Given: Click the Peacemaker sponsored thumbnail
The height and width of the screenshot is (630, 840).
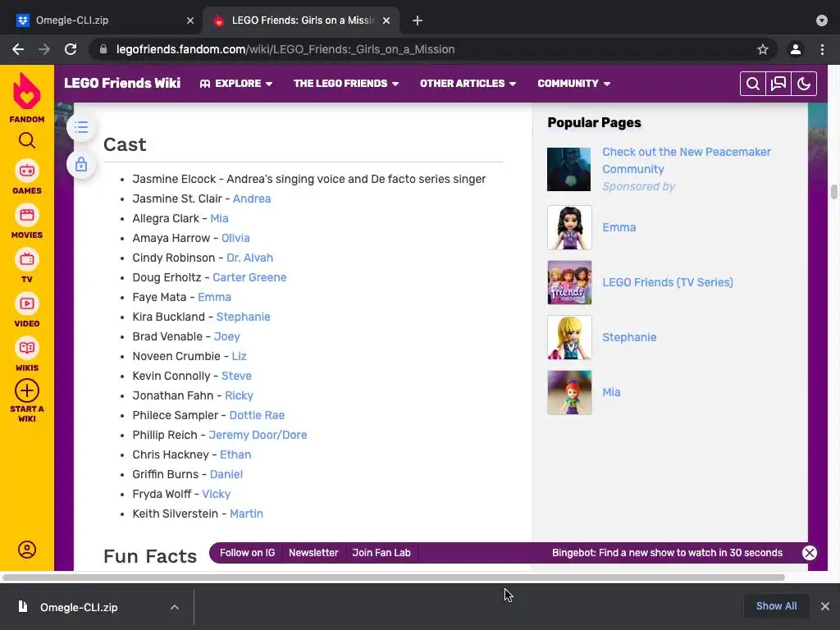Looking at the screenshot, I should (569, 169).
